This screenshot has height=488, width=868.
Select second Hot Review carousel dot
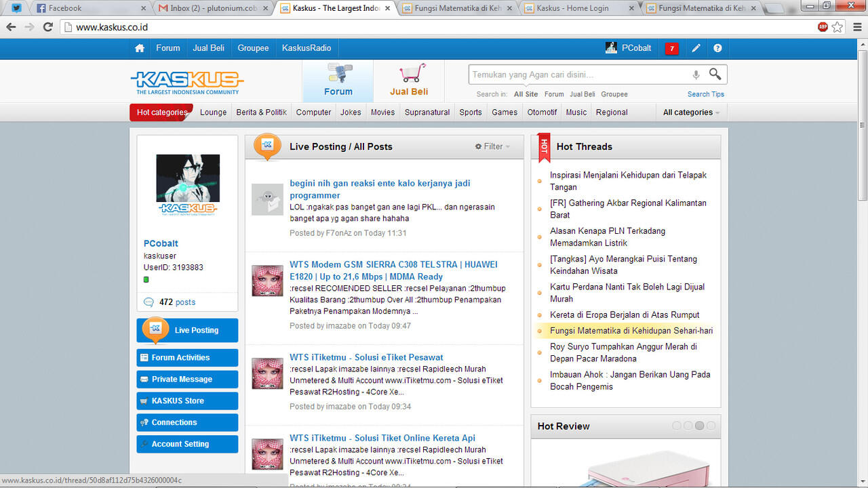pos(688,426)
